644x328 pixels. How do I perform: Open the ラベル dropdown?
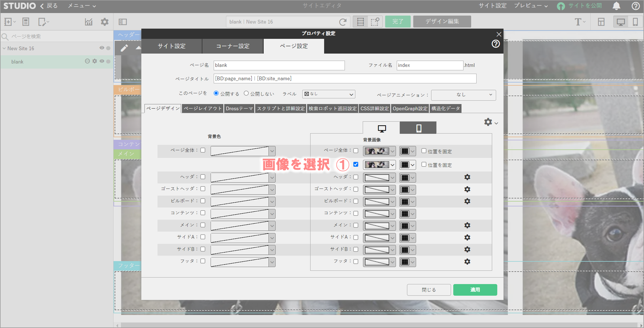328,94
